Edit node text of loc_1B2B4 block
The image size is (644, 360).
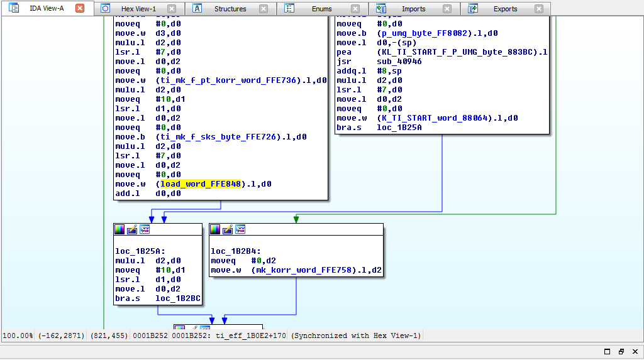[x=228, y=229]
